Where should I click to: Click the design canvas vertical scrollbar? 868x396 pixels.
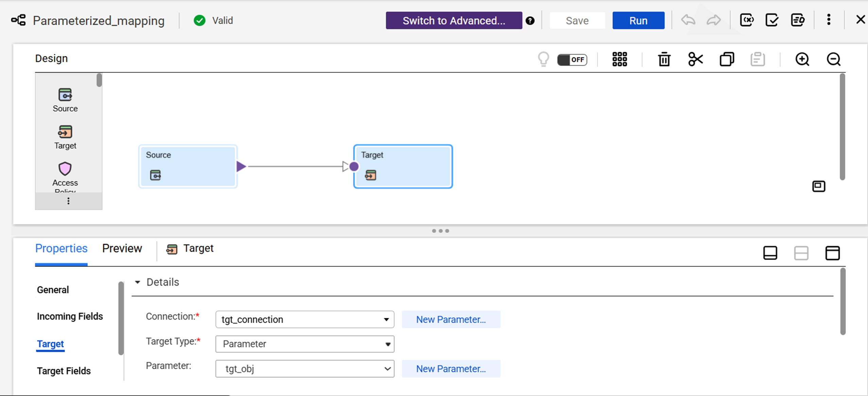coord(842,127)
